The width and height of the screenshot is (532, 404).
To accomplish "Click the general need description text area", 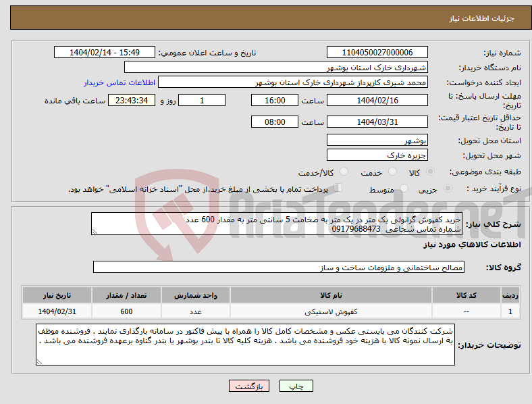I will [277, 224].
